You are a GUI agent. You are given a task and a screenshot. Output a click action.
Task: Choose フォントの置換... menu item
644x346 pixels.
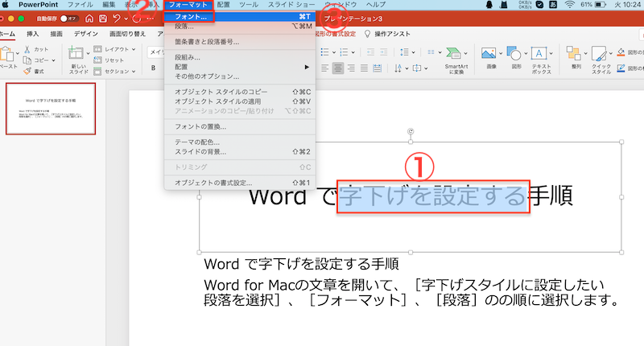click(x=239, y=127)
